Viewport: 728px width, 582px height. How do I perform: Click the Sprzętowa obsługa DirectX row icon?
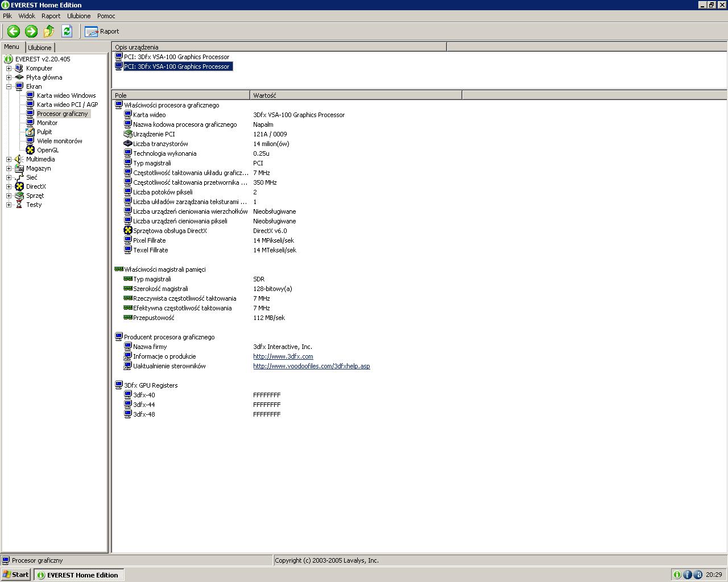[128, 231]
